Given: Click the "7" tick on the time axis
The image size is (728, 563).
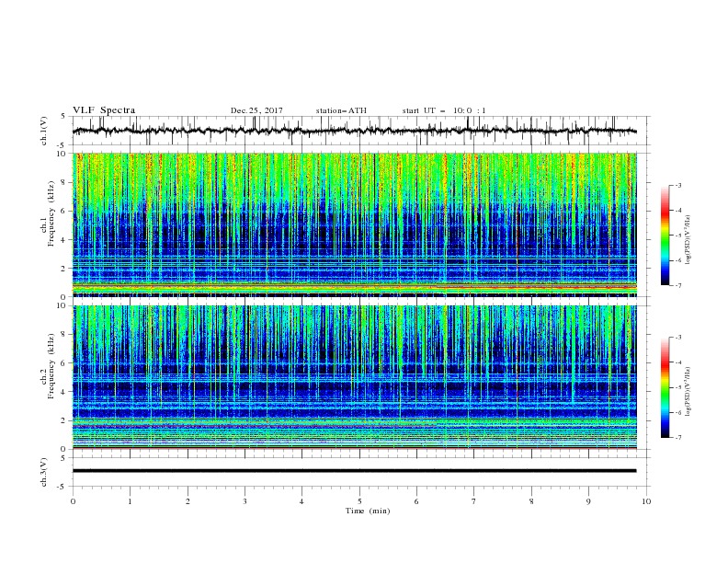Looking at the screenshot, I should click(x=474, y=501).
